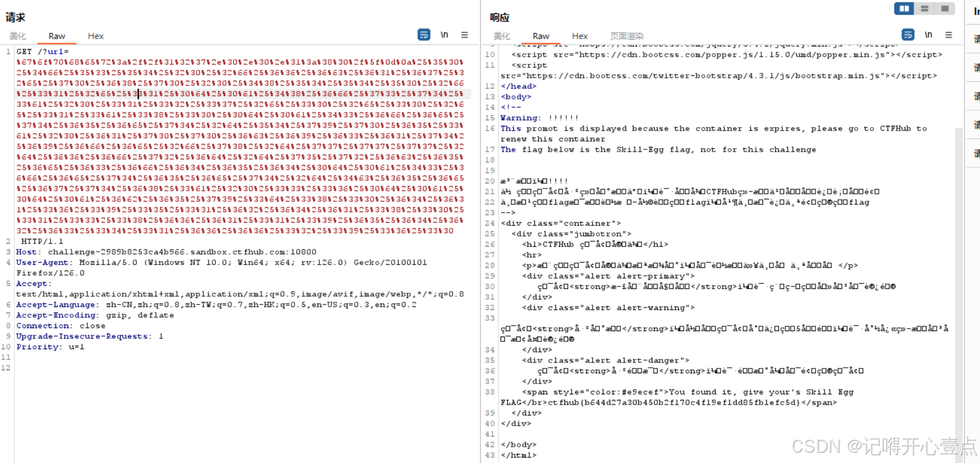Open hamburger options menu in response panel
The height and width of the screenshot is (463, 980).
pyautogui.click(x=949, y=35)
